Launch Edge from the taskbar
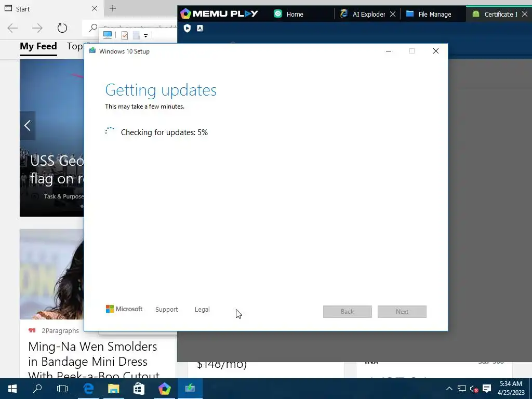This screenshot has height=399, width=532. [x=88, y=389]
